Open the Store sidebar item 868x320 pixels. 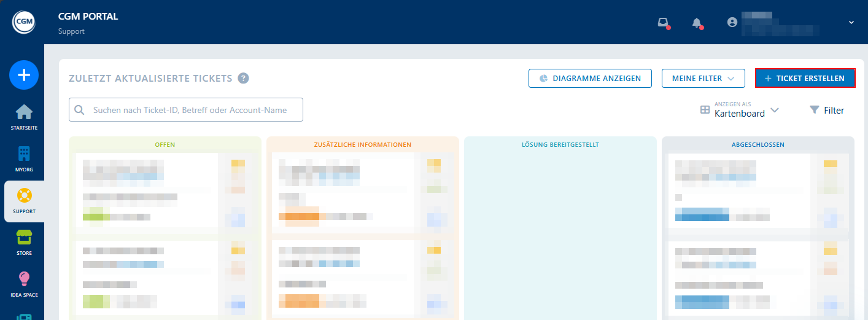(x=24, y=242)
